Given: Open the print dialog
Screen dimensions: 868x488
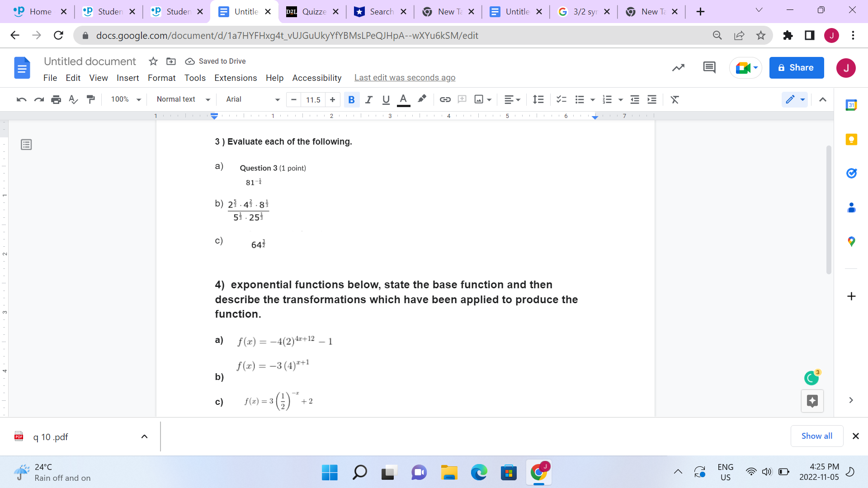Looking at the screenshot, I should tap(56, 99).
